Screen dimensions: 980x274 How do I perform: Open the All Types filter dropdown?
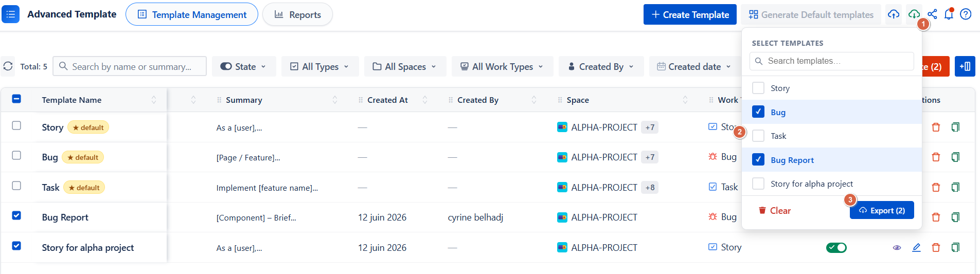point(320,66)
